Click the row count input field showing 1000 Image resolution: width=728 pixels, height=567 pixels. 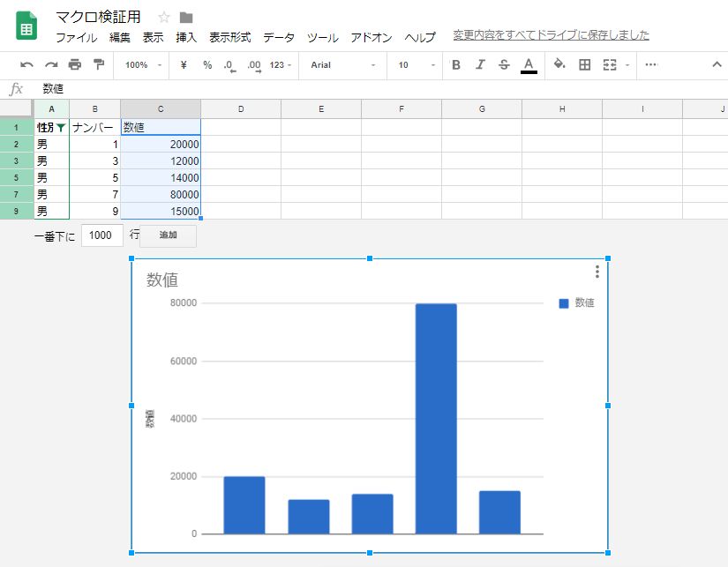pyautogui.click(x=101, y=235)
